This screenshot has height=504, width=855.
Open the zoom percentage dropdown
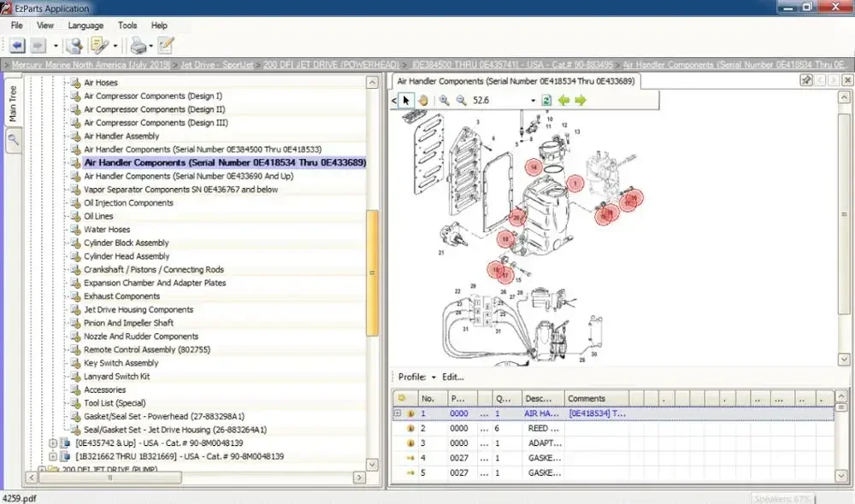point(533,101)
